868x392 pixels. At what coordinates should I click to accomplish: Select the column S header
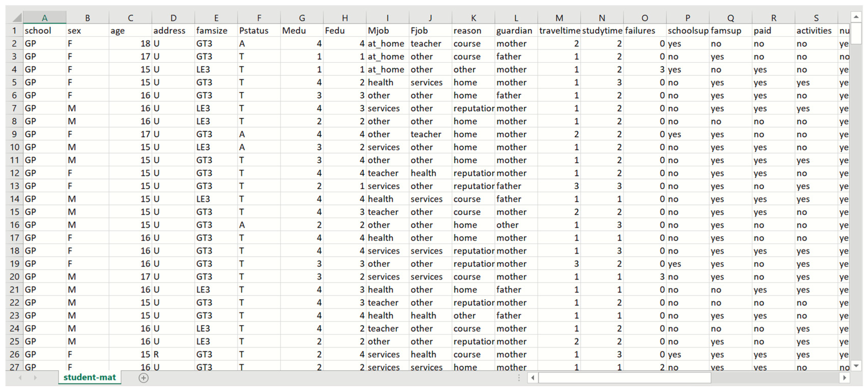816,18
